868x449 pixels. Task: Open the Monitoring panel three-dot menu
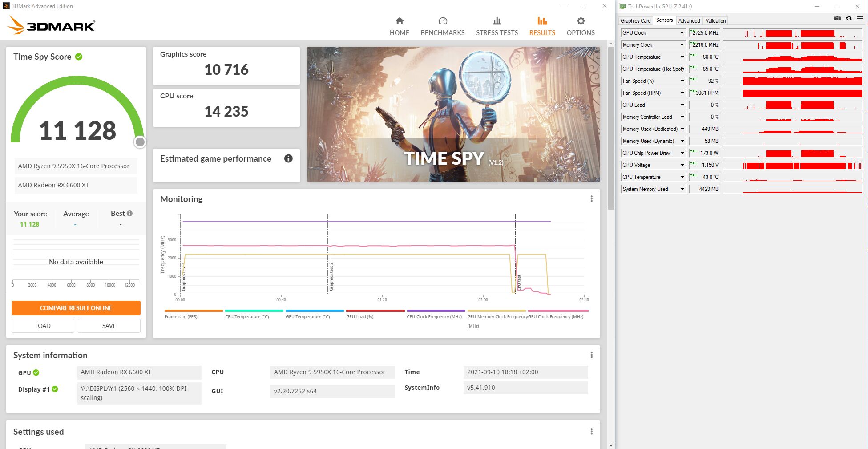tap(591, 199)
